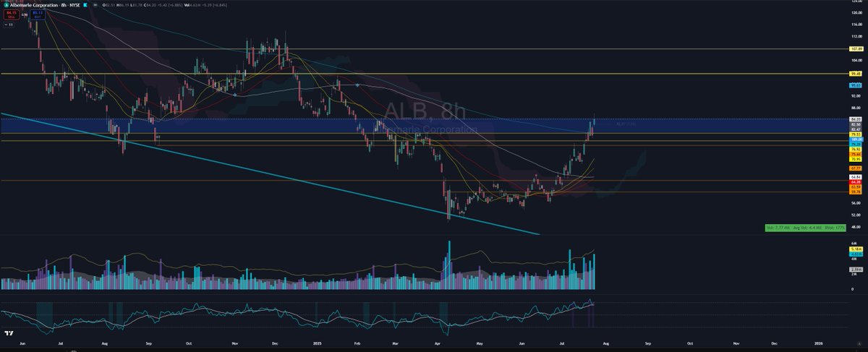The image size is (868, 352).
Task: Click the blue shaded price zone rectangle
Action: click(x=425, y=126)
